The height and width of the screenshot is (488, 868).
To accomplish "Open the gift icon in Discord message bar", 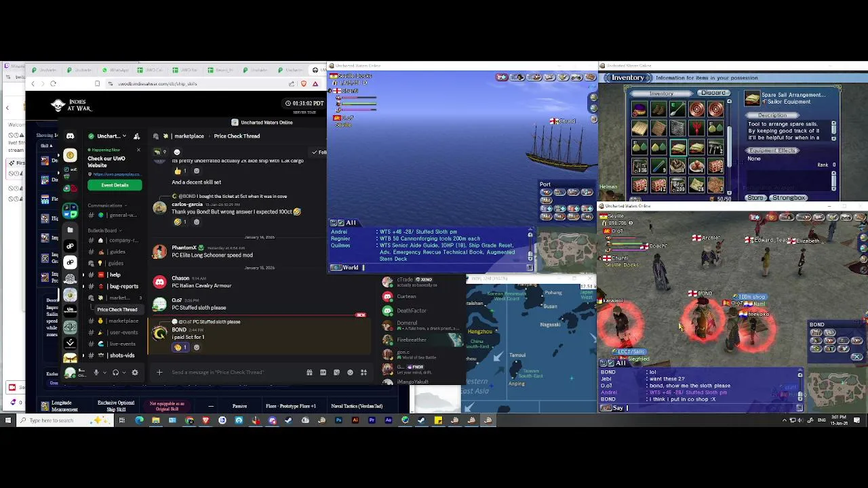I will point(309,372).
